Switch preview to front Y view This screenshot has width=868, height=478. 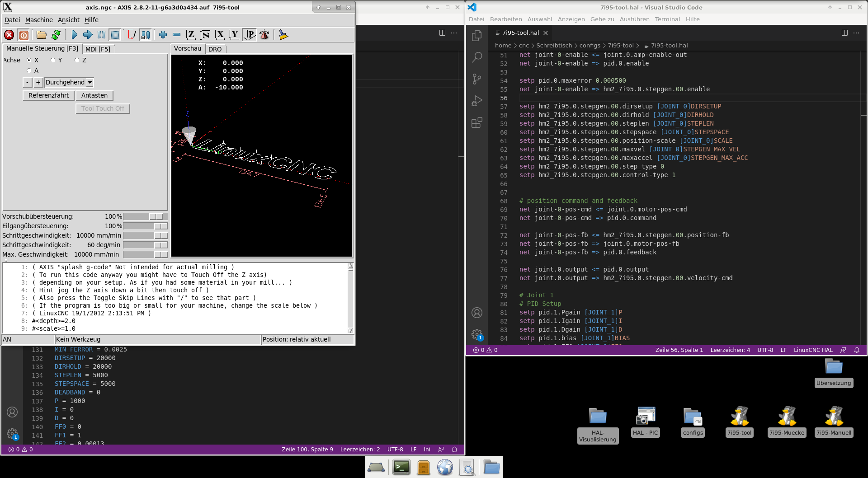[x=234, y=35]
